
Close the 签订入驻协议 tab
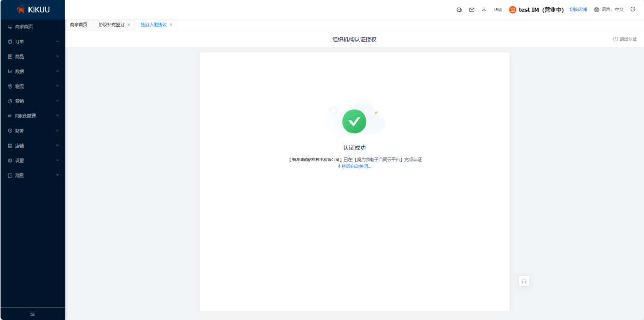(171, 25)
